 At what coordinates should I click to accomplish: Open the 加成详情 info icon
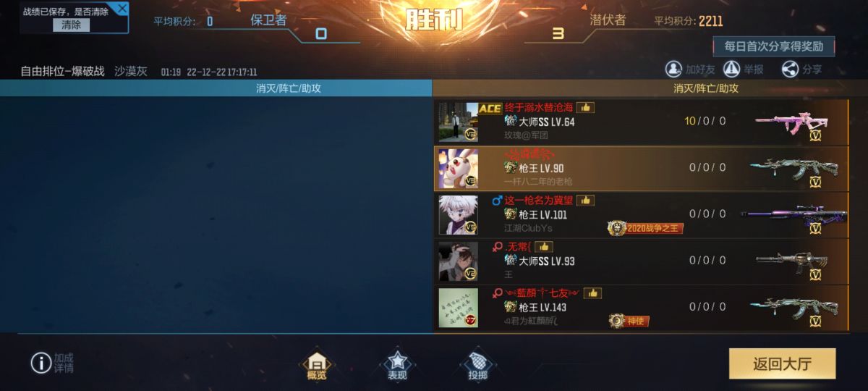pyautogui.click(x=41, y=363)
